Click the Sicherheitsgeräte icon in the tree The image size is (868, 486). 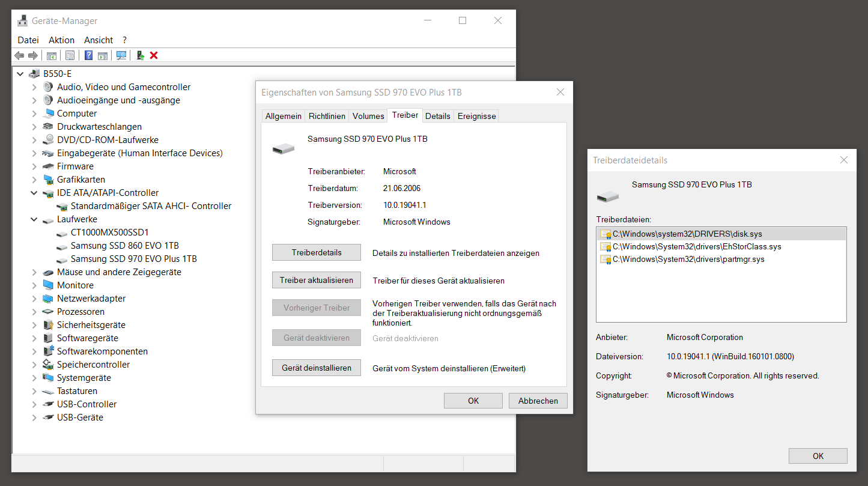coord(48,325)
